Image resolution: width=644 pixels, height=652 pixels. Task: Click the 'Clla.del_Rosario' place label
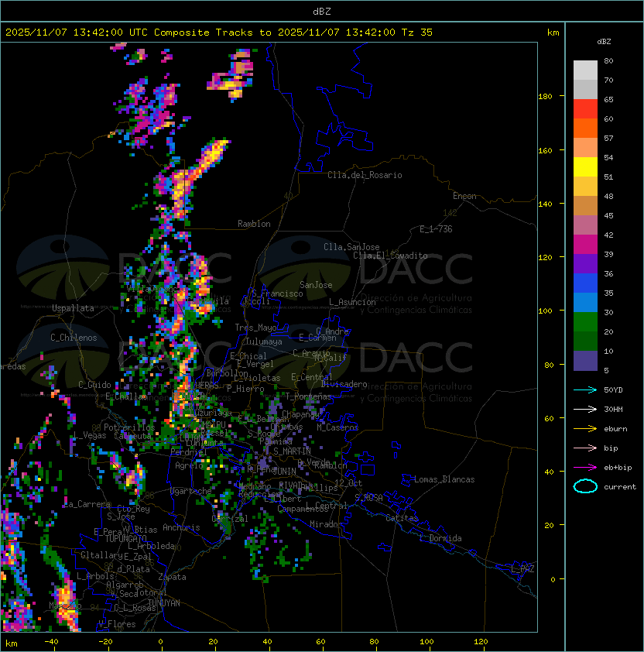(365, 175)
